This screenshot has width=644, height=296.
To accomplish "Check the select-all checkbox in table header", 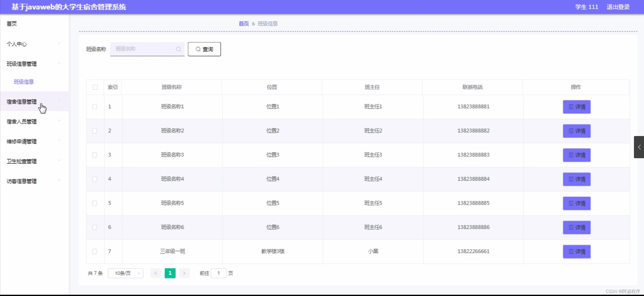I will coord(95,87).
